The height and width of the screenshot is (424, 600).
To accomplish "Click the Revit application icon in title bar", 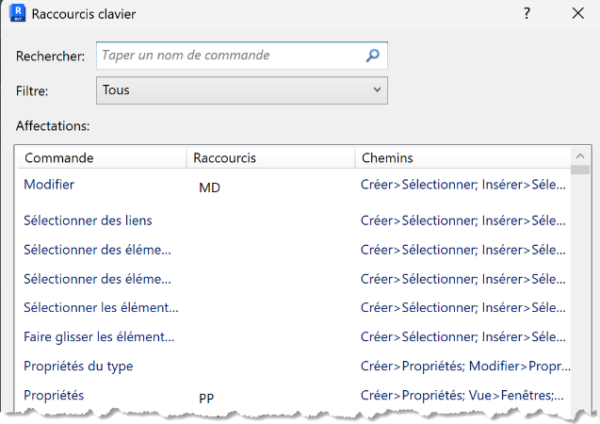I will pos(17,13).
